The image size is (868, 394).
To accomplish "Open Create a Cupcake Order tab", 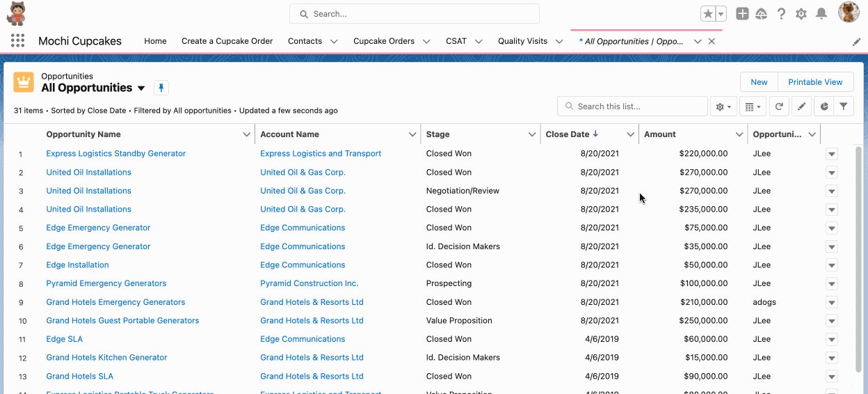I will 227,41.
